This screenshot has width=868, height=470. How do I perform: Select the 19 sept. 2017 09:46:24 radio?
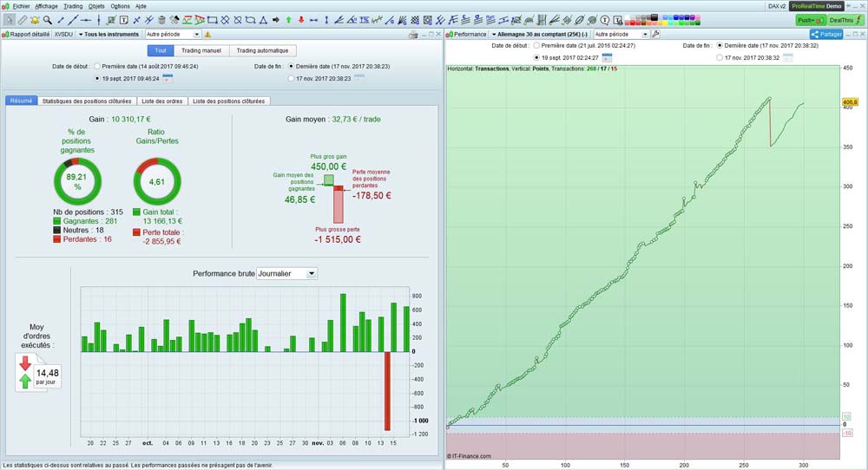tap(97, 79)
